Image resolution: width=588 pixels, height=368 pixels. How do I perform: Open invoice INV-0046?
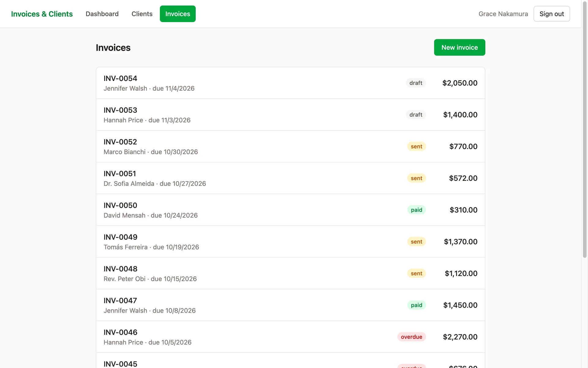pos(290,337)
